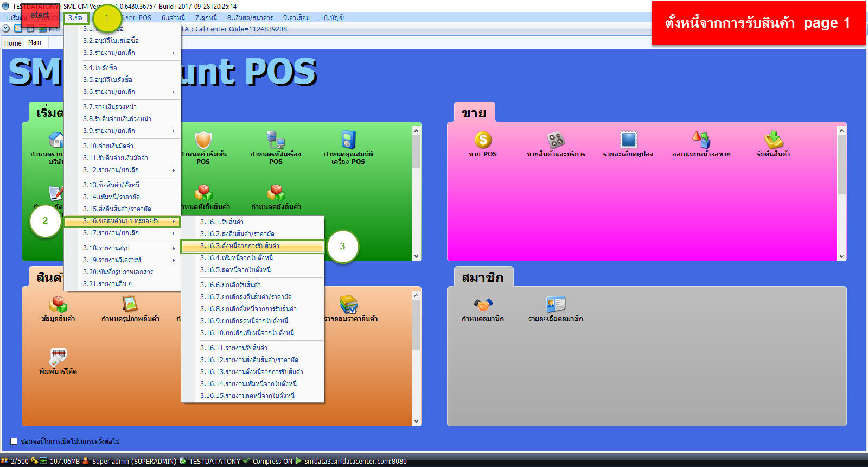Open the 3.ซื้อ menu
The image size is (868, 467).
point(76,18)
